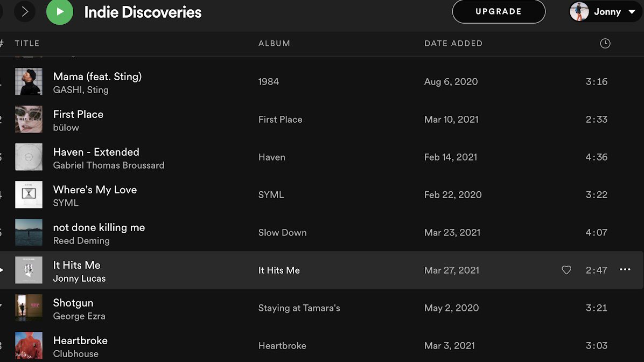Image resolution: width=644 pixels, height=362 pixels.
Task: Open artist Reed Deming
Action: (x=81, y=241)
